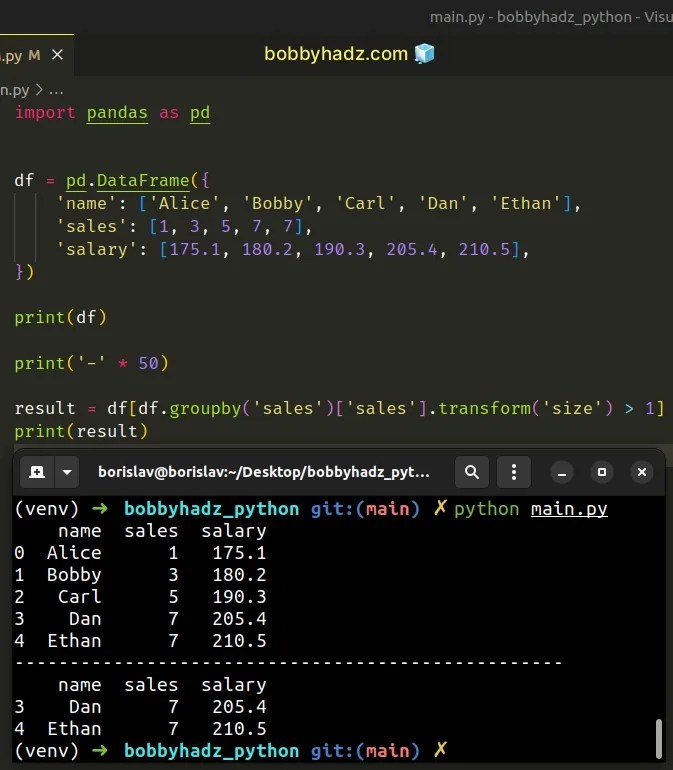The width and height of the screenshot is (673, 770).
Task: Open a new terminal tab icon
Action: tap(37, 472)
